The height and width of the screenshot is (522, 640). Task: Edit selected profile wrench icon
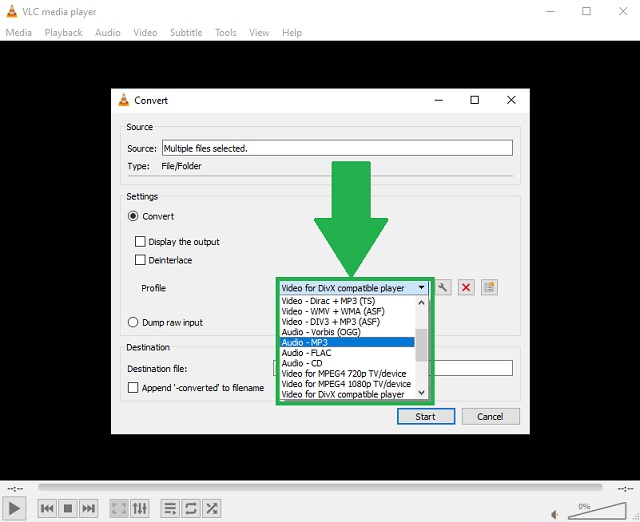point(443,287)
